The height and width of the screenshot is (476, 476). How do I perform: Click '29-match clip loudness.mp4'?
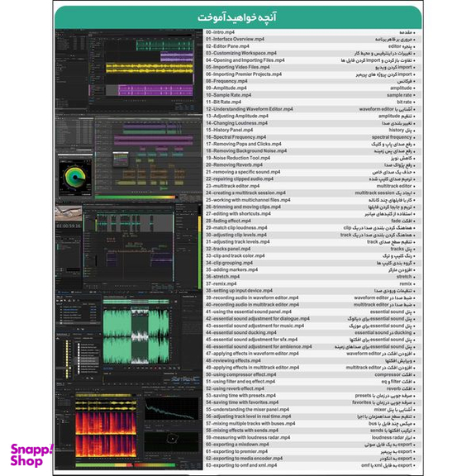point(236,228)
